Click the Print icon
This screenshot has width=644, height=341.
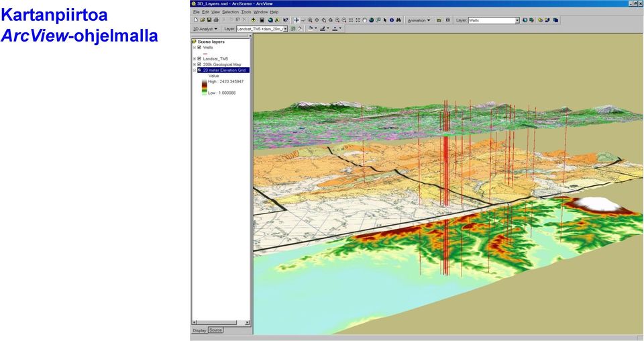tap(216, 19)
